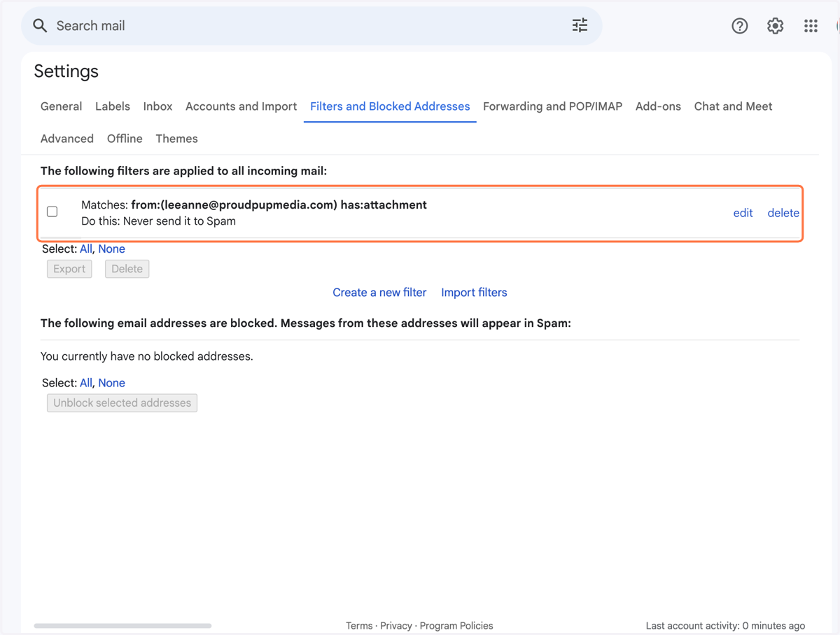
Task: Select All blocked addresses
Action: (86, 383)
